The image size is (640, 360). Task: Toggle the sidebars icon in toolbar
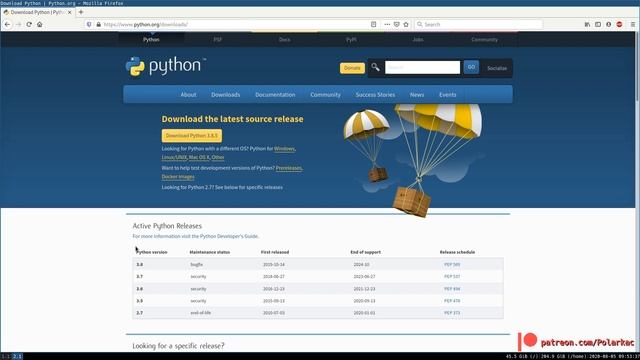coord(598,24)
